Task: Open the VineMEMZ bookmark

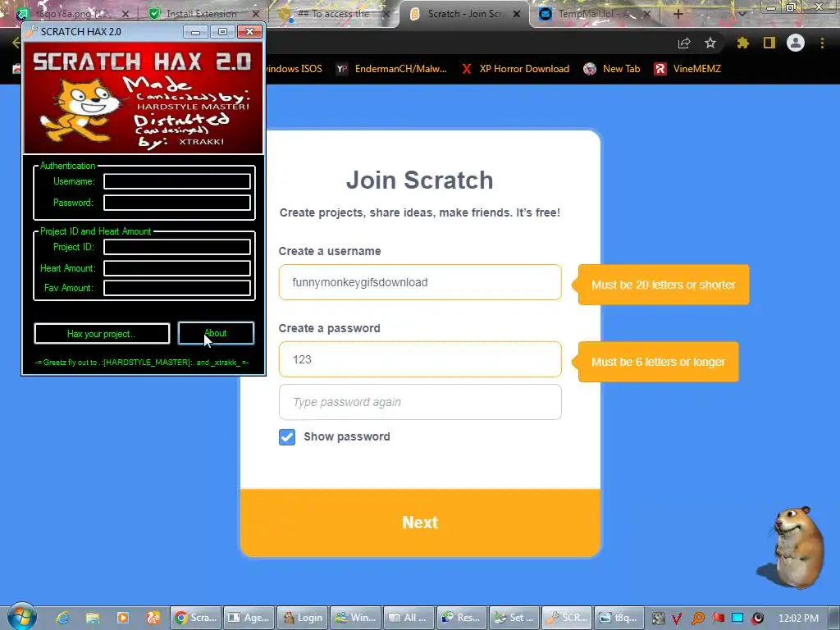Action: [x=687, y=69]
